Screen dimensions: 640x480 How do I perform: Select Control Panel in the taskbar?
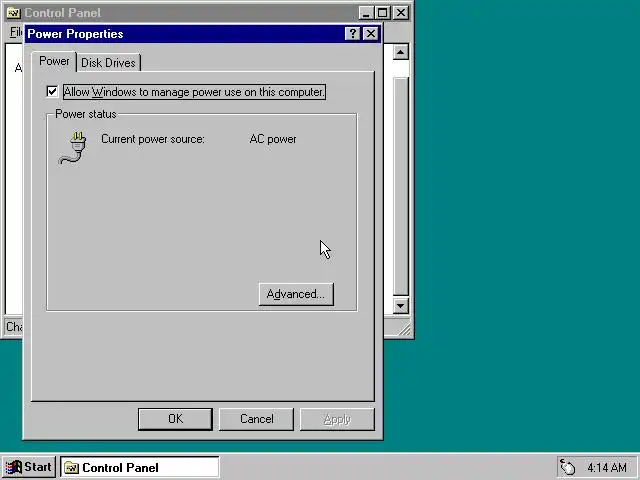[x=140, y=467]
